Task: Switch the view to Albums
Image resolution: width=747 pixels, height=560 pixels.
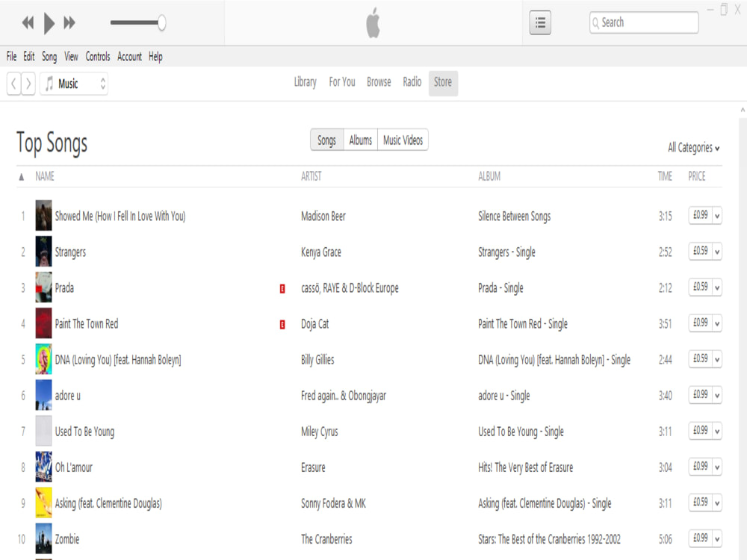Action: tap(362, 140)
